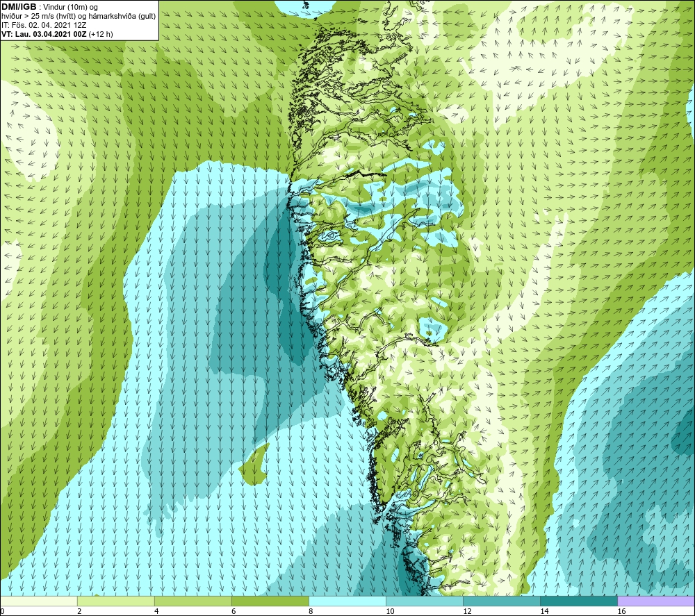Click the scale label '14' under the color bar

(544, 611)
